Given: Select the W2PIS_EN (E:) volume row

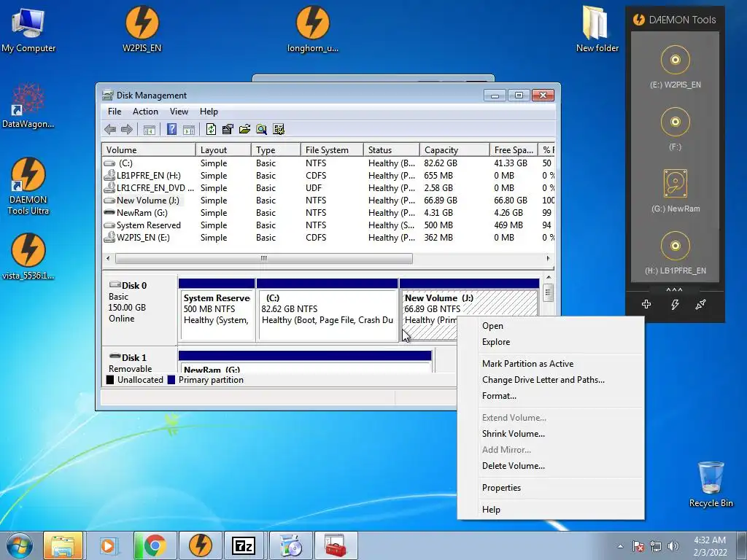Looking at the screenshot, I should point(329,238).
